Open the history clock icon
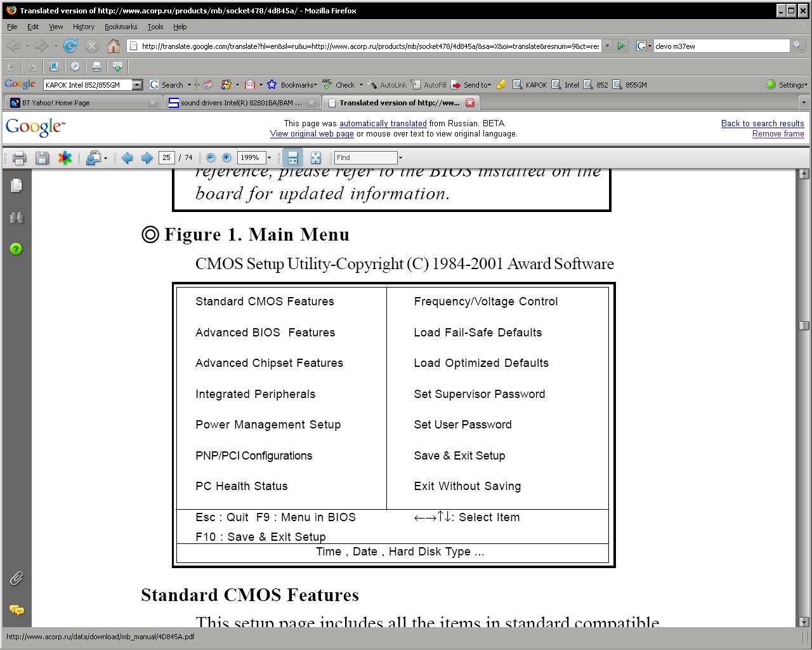The height and width of the screenshot is (650, 812). pos(75,66)
